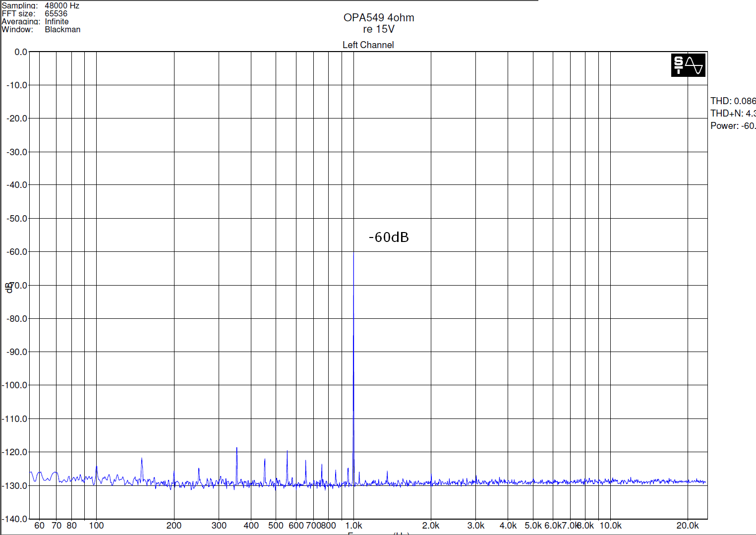
Task: Click the '-60dB' annotation on plot
Action: pyautogui.click(x=389, y=237)
